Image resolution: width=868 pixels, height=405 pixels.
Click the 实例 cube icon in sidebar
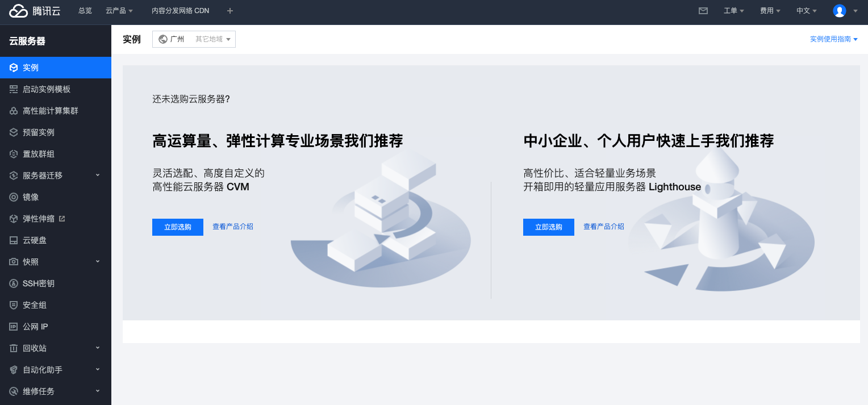point(14,68)
